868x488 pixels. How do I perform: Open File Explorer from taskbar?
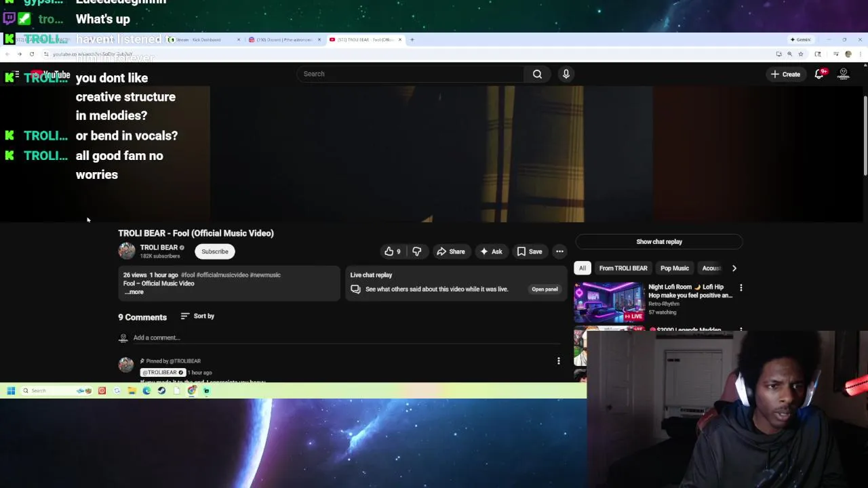pos(132,390)
